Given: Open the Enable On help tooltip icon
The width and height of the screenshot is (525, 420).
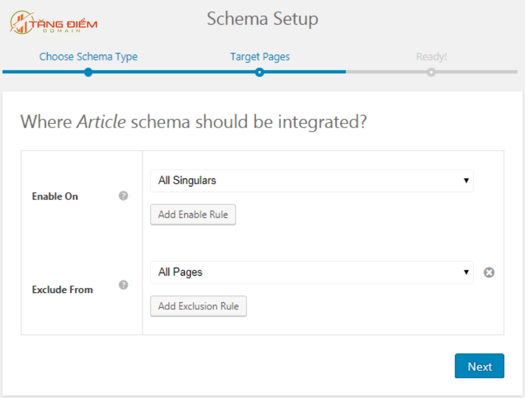Looking at the screenshot, I should click(x=123, y=196).
